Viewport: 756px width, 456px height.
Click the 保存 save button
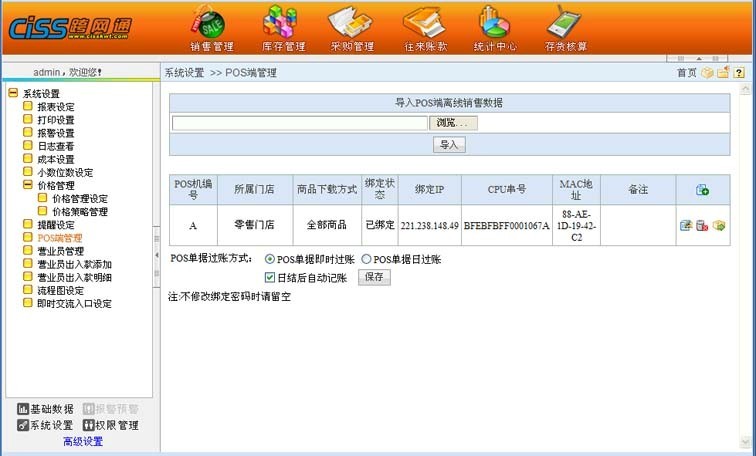[374, 277]
